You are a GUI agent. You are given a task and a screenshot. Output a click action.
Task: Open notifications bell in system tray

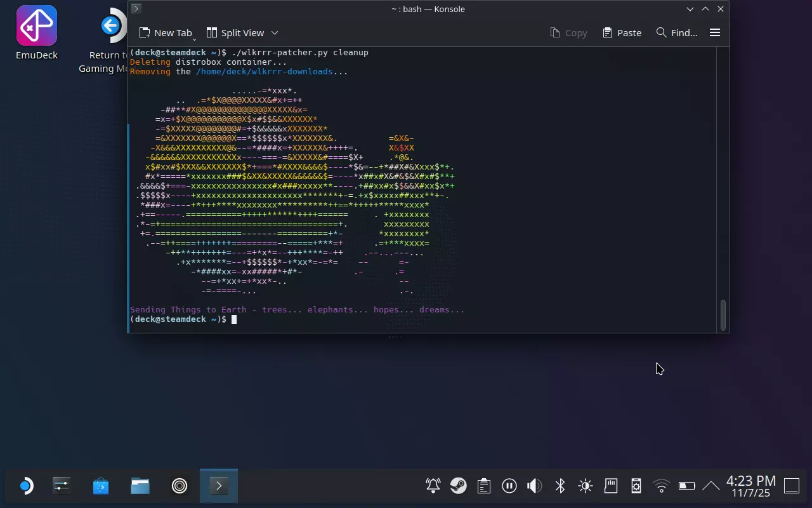(433, 486)
